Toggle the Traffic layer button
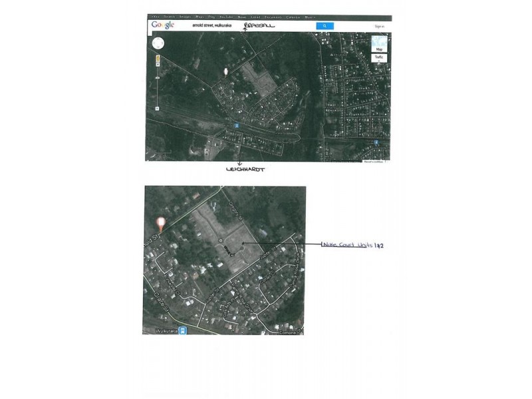Screen dimensions: 532x399 [x=379, y=58]
